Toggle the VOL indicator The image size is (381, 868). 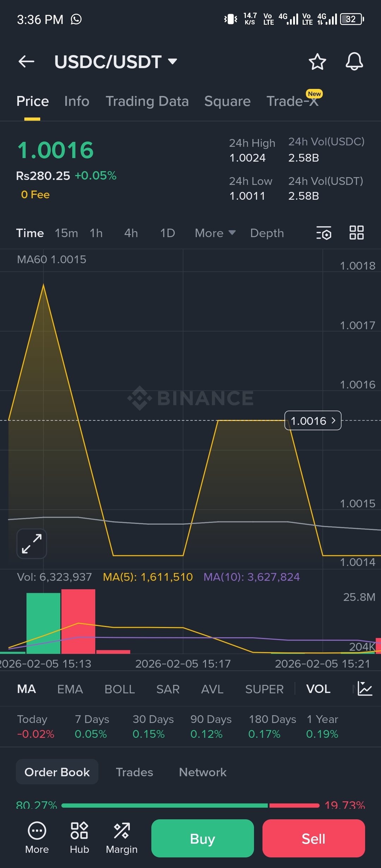[318, 689]
